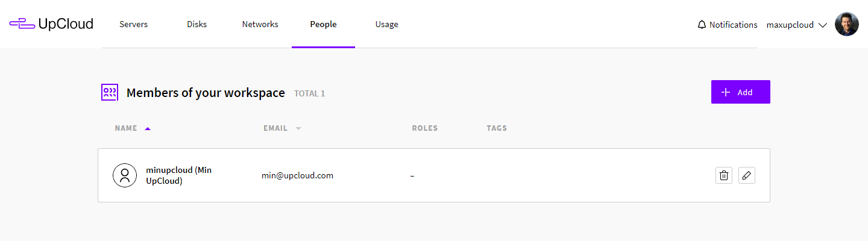
Task: Edit member minupcloud with pencil icon
Action: coord(747,175)
